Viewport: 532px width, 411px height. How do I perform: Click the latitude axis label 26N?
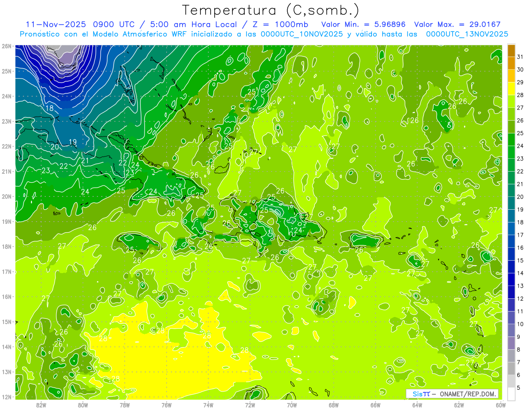coord(6,46)
